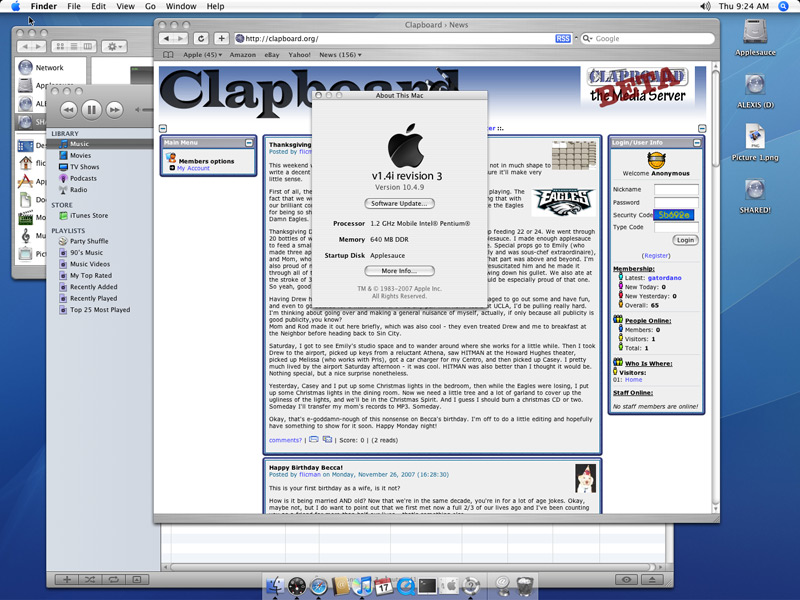Image resolution: width=800 pixels, height=600 pixels.
Task: Click the eject disc button in iTunes
Action: point(652,580)
